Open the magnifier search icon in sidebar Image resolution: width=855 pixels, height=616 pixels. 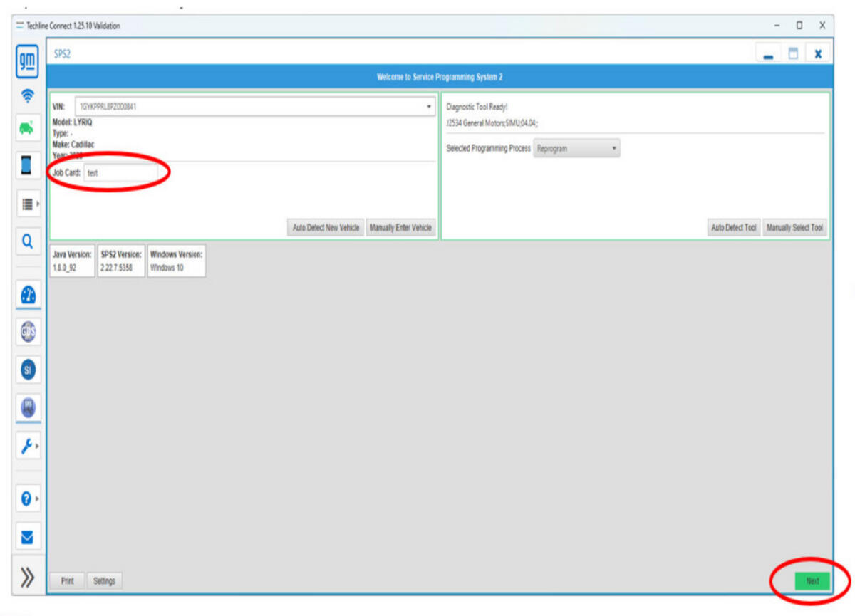point(27,241)
